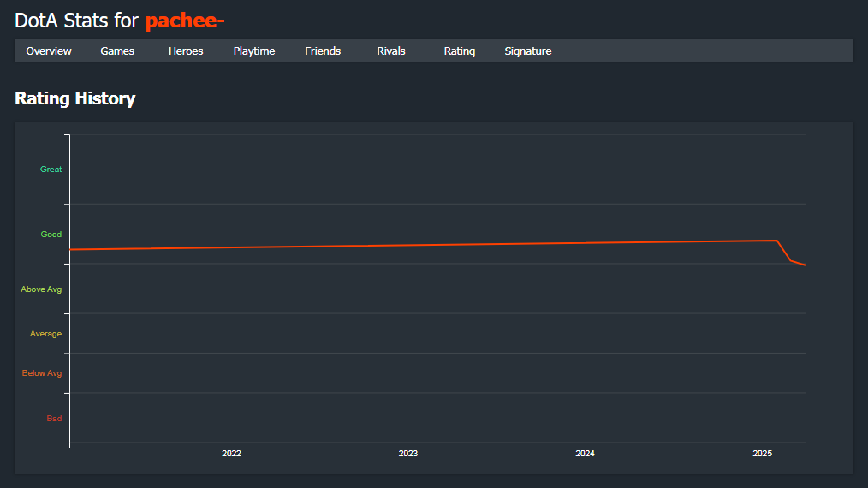Click the Average axis label
The width and height of the screenshot is (868, 488).
pyautogui.click(x=45, y=334)
